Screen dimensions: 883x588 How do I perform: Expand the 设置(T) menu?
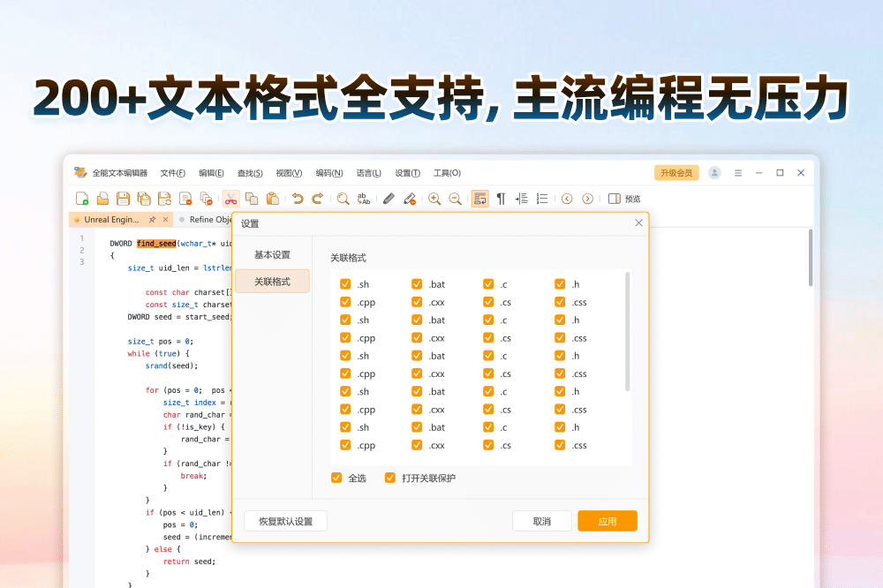pyautogui.click(x=407, y=173)
